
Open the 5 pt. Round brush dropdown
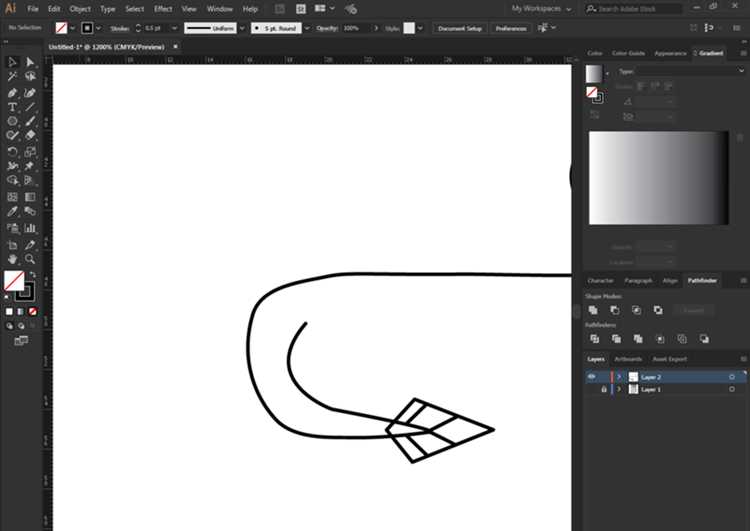[x=307, y=28]
